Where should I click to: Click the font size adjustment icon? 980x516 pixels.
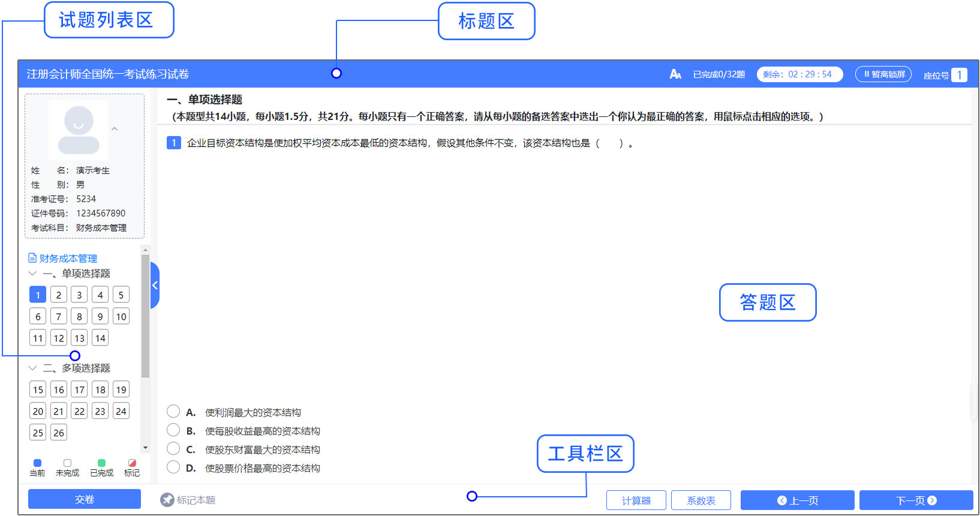coord(675,74)
